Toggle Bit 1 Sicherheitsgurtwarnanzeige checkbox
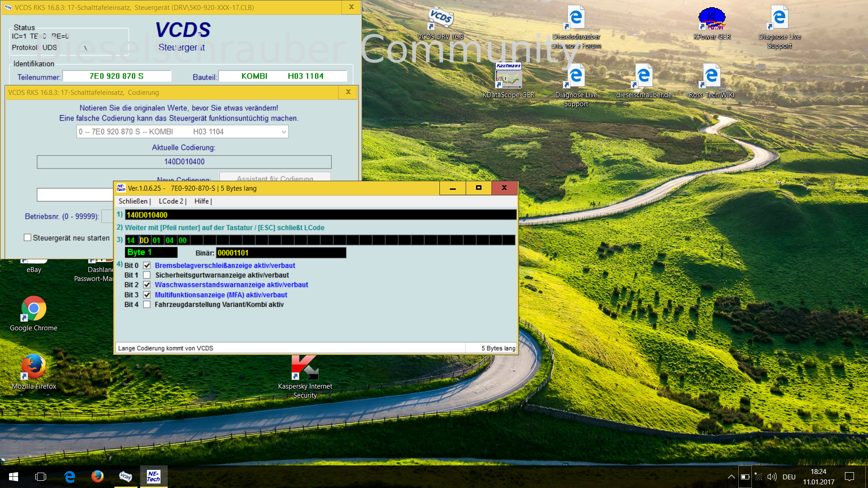This screenshot has height=488, width=868. coord(146,275)
